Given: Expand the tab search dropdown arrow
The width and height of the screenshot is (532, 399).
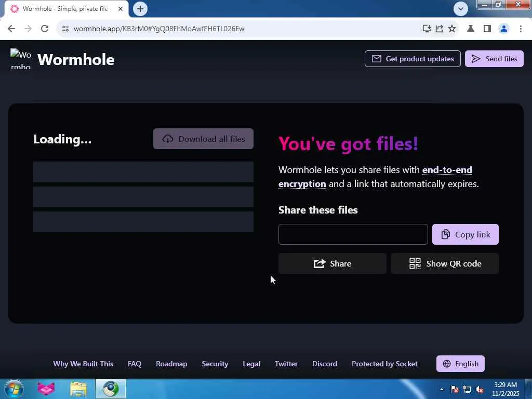Looking at the screenshot, I should [x=460, y=9].
